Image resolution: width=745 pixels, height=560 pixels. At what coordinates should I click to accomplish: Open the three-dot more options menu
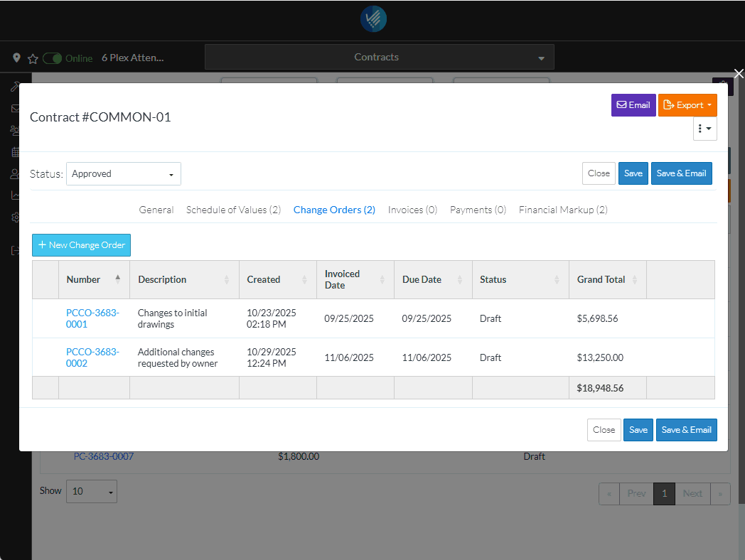click(704, 129)
